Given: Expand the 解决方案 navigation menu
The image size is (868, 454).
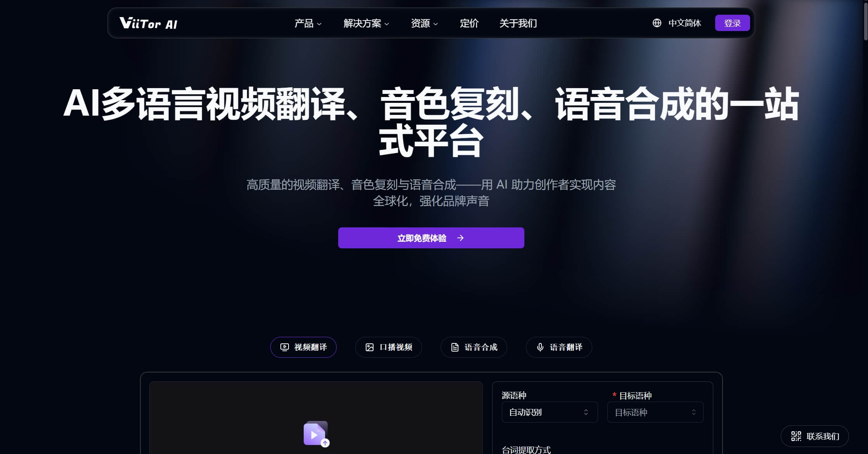Looking at the screenshot, I should (x=366, y=23).
